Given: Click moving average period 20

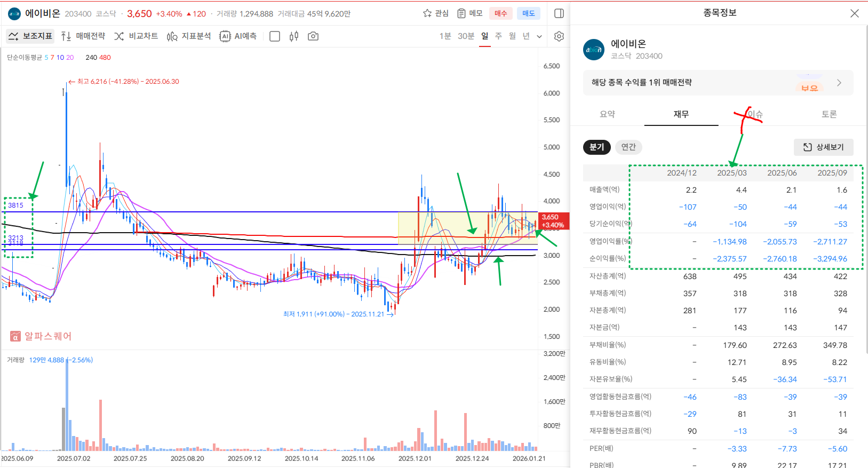Looking at the screenshot, I should pos(70,58).
